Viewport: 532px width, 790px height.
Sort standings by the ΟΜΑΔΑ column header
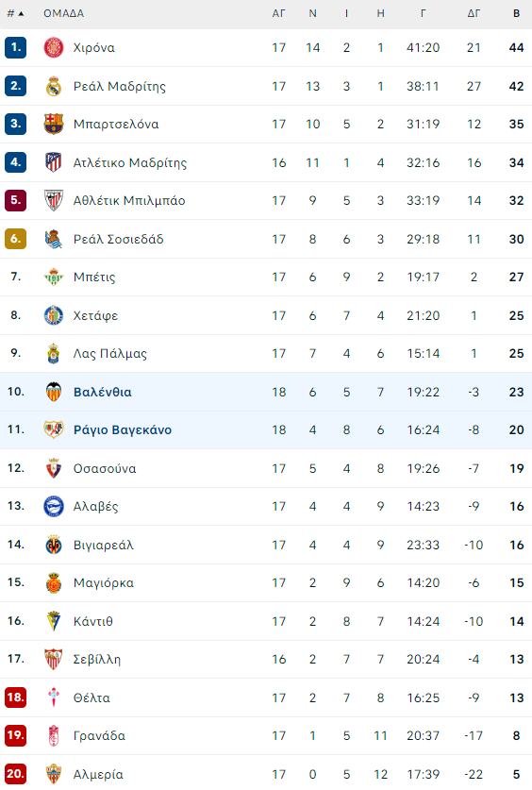[x=63, y=13]
